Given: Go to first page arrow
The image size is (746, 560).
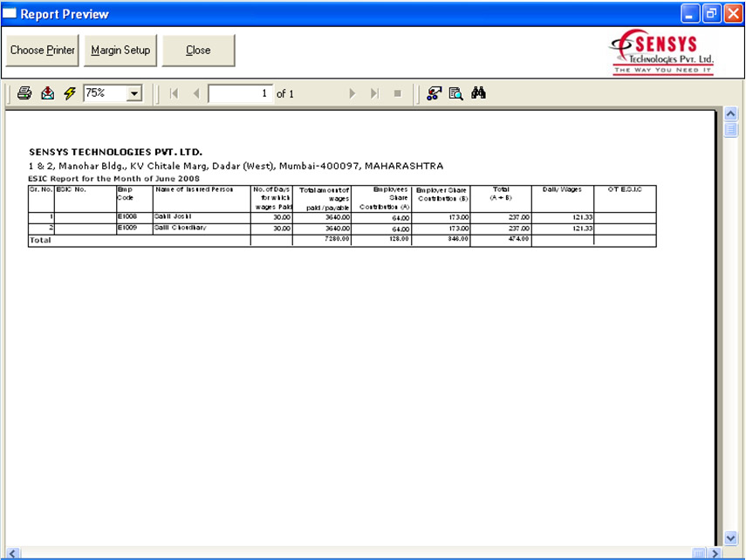Looking at the screenshot, I should click(x=175, y=93).
